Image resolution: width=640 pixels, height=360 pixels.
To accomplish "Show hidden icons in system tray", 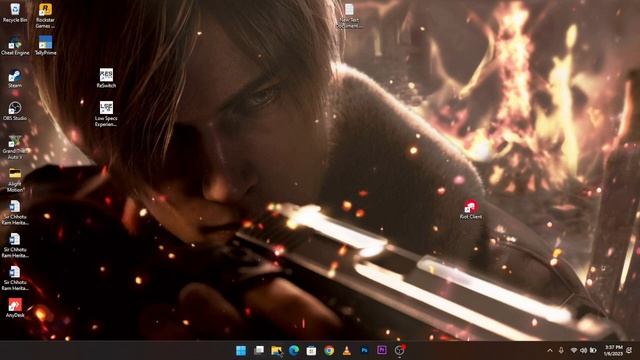I will [x=550, y=351].
